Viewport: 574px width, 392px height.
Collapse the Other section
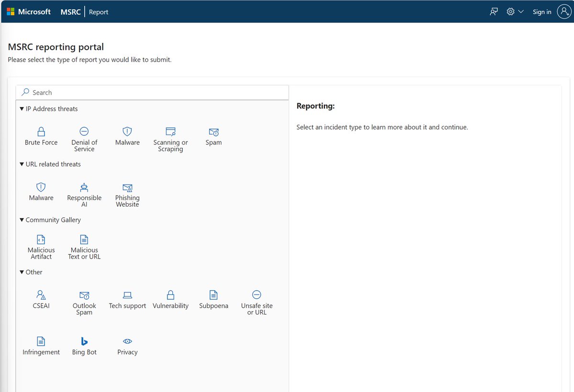(x=31, y=272)
